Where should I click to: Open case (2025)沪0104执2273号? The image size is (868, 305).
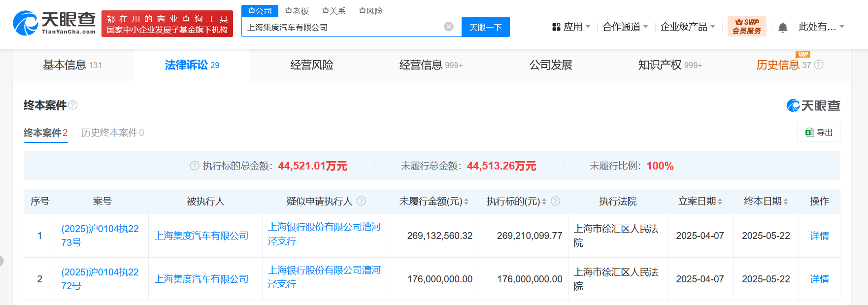coord(100,236)
